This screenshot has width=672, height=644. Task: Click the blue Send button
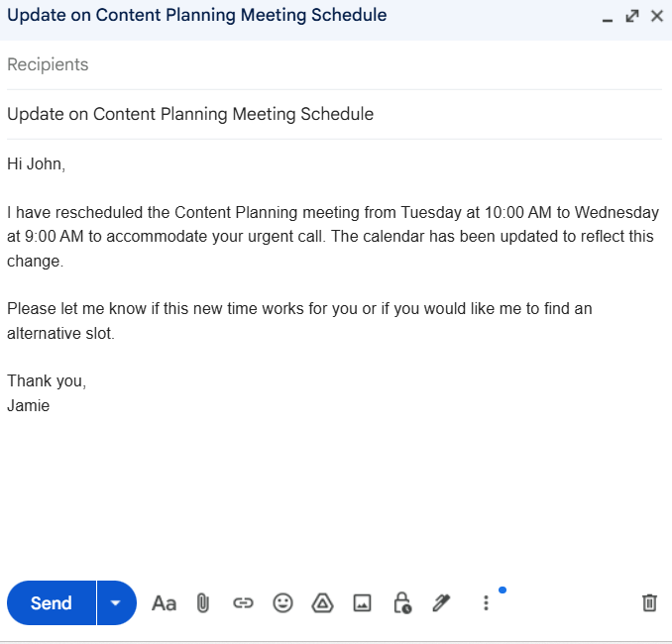click(x=52, y=602)
